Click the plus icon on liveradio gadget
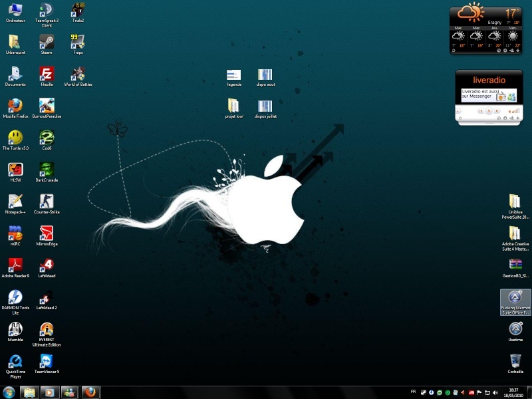This screenshot has height=399, width=532. (518, 118)
